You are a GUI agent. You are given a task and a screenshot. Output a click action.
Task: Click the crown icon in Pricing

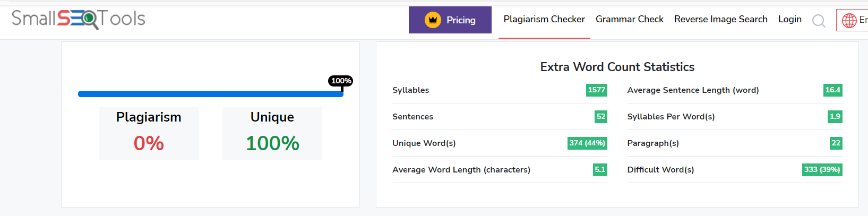433,20
